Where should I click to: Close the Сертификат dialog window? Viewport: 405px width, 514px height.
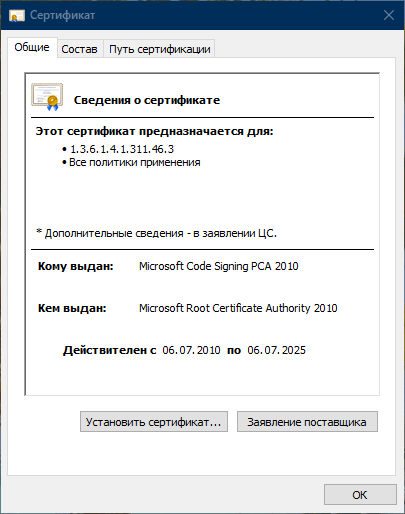click(389, 15)
